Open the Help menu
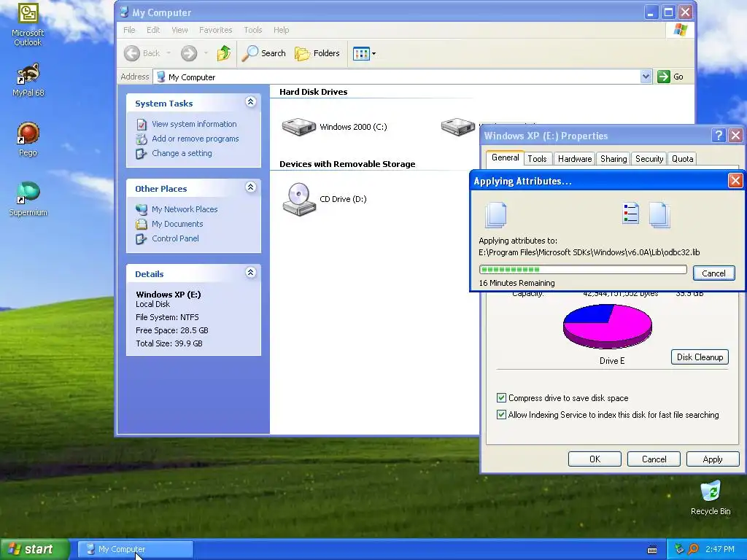The image size is (747, 560). [x=281, y=30]
